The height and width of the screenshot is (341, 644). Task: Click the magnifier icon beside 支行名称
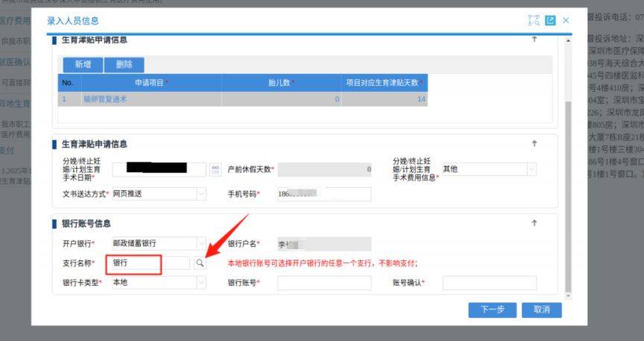(x=200, y=263)
